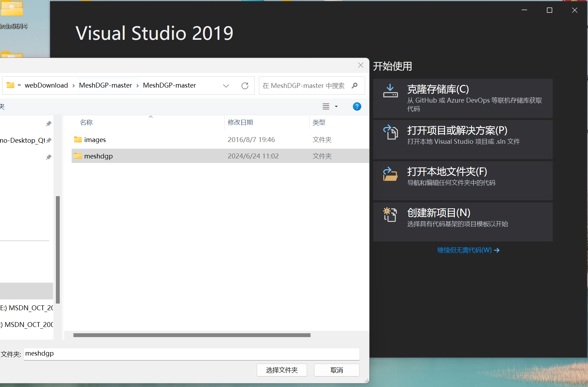Sort by 类型 column header
The width and height of the screenshot is (588, 387).
(x=319, y=122)
